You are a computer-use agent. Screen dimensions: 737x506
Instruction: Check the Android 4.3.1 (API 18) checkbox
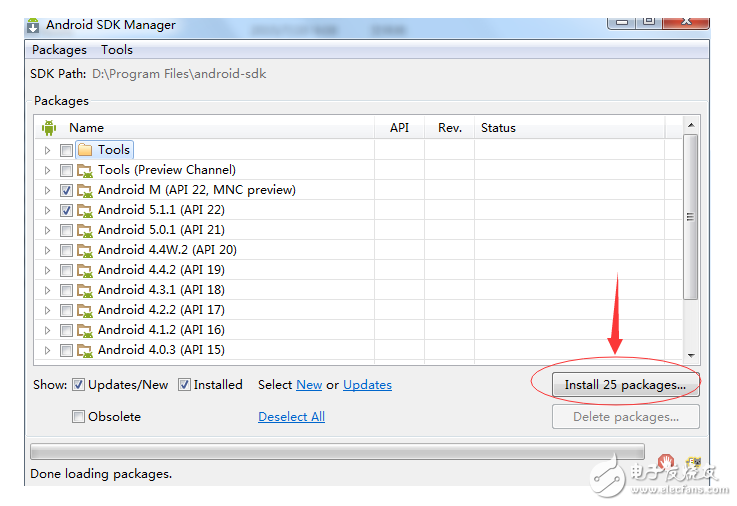click(x=66, y=290)
